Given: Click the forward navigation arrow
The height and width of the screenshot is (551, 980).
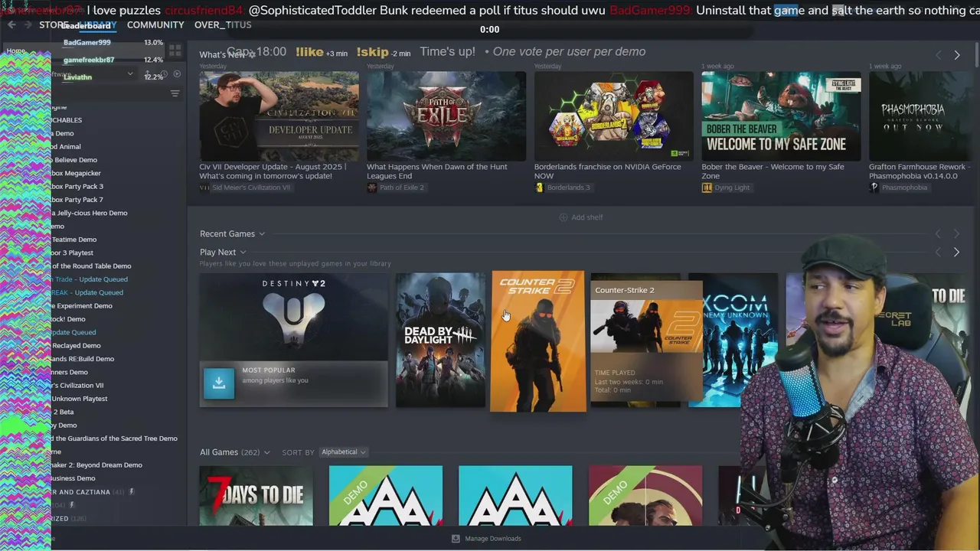Looking at the screenshot, I should coord(28,24).
